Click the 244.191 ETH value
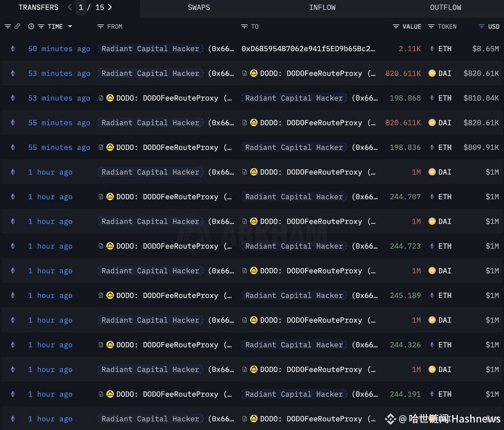 tap(405, 394)
